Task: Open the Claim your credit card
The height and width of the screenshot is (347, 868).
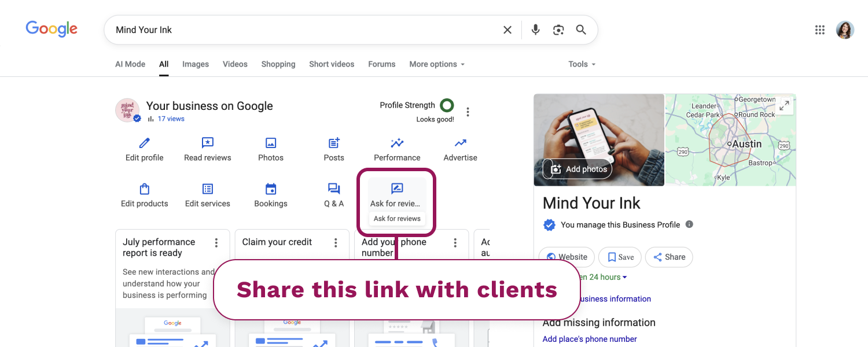Action: (x=292, y=288)
